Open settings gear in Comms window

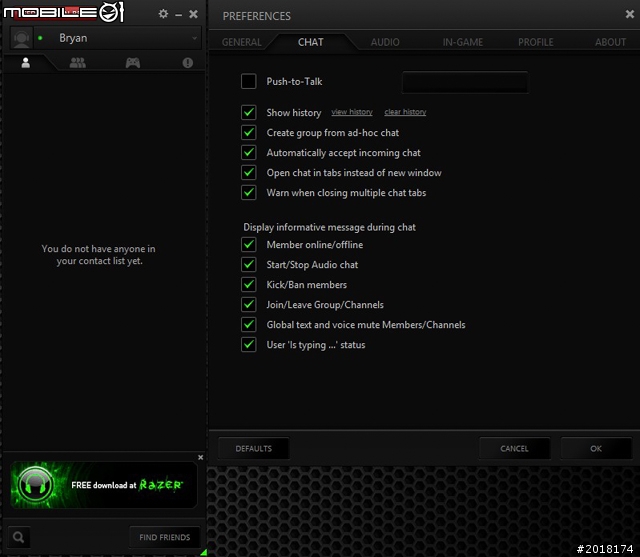163,14
